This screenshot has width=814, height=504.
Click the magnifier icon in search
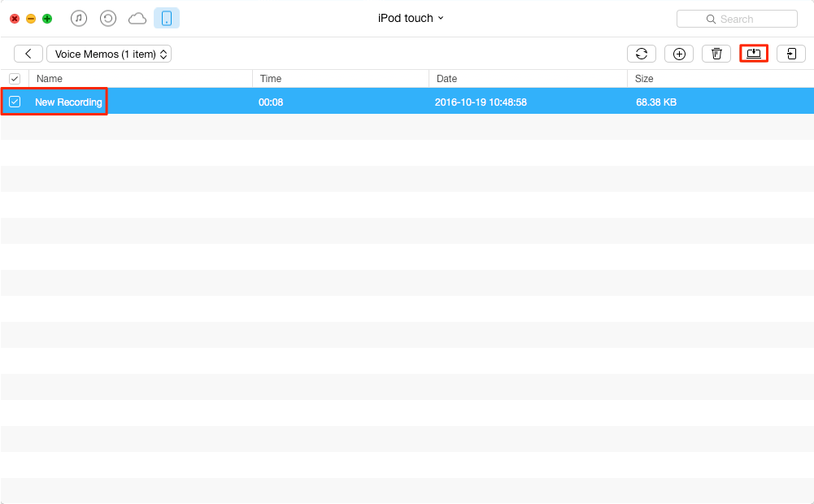pyautogui.click(x=711, y=20)
